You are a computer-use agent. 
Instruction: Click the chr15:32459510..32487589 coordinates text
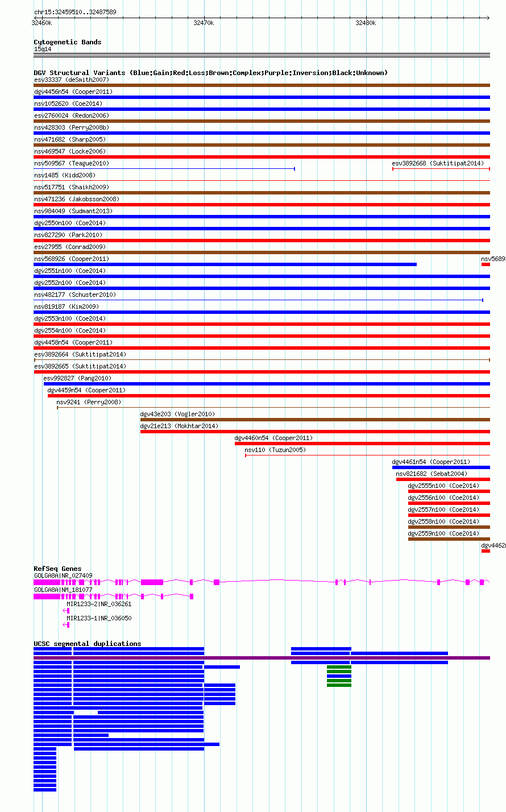pos(75,12)
